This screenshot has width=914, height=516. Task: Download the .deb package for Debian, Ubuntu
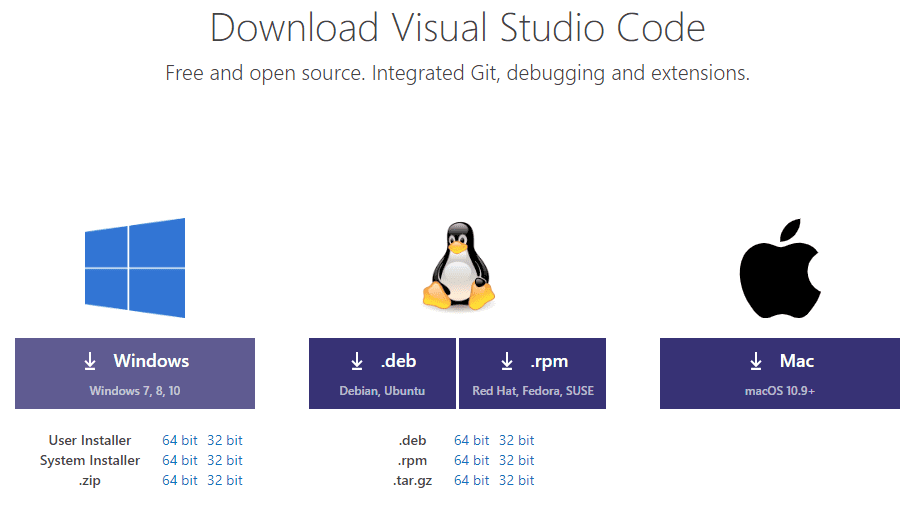[x=382, y=373]
